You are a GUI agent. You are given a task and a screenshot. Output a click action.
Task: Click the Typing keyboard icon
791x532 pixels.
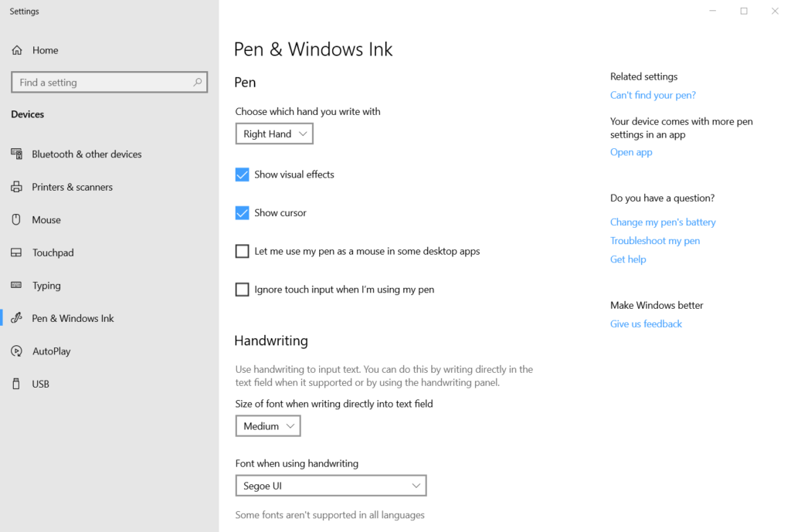click(x=17, y=286)
